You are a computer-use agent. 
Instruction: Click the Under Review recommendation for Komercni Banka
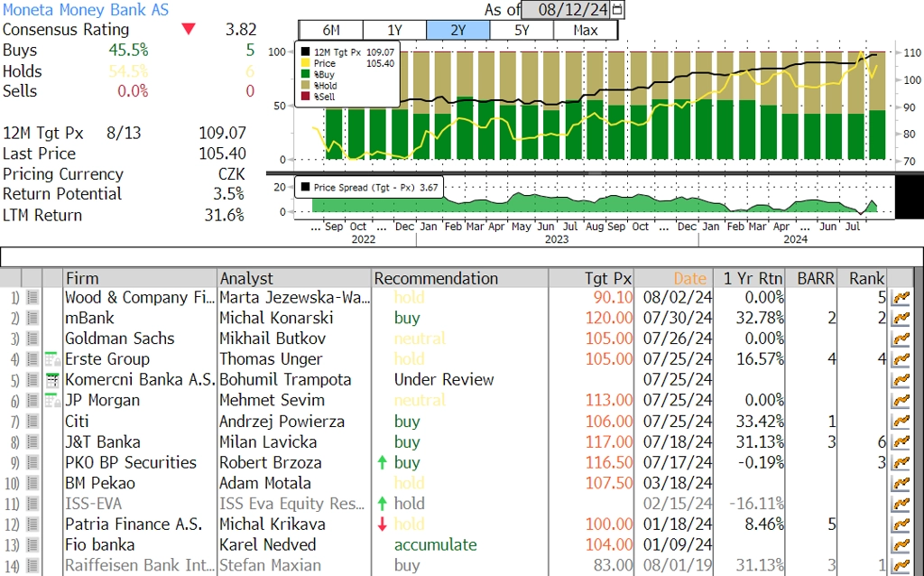point(444,380)
